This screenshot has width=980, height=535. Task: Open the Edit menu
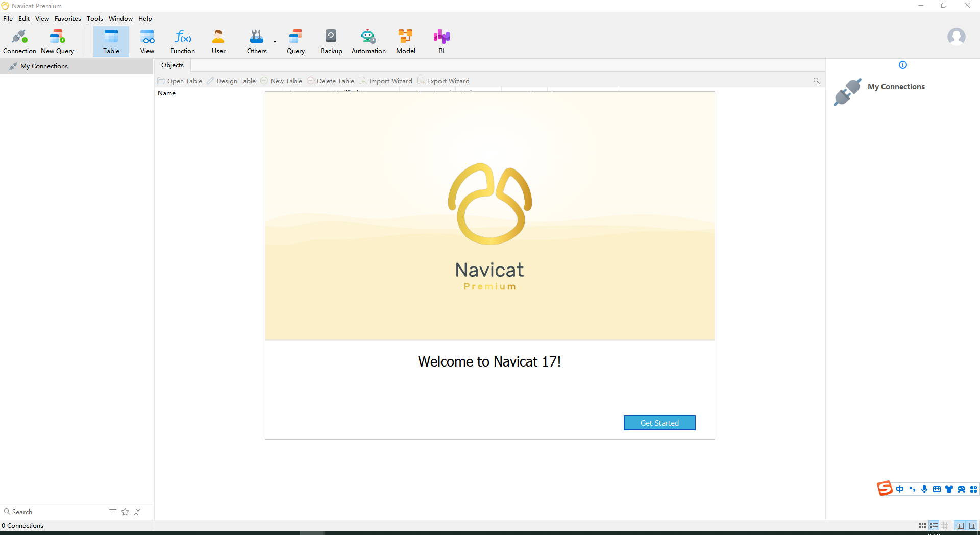tap(24, 19)
